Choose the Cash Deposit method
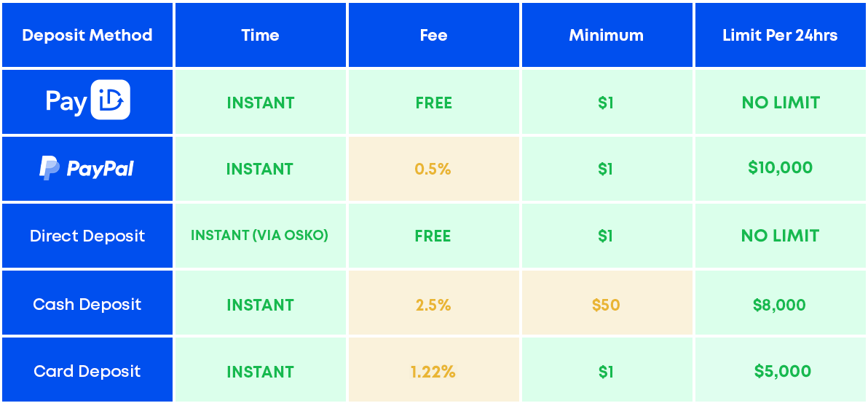The height and width of the screenshot is (403, 868). coord(87,304)
